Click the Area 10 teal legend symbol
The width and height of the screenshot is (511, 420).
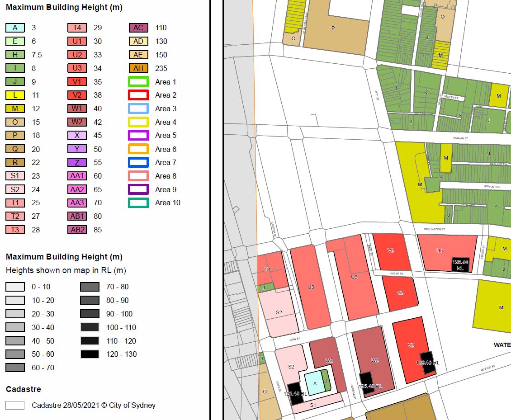(137, 203)
